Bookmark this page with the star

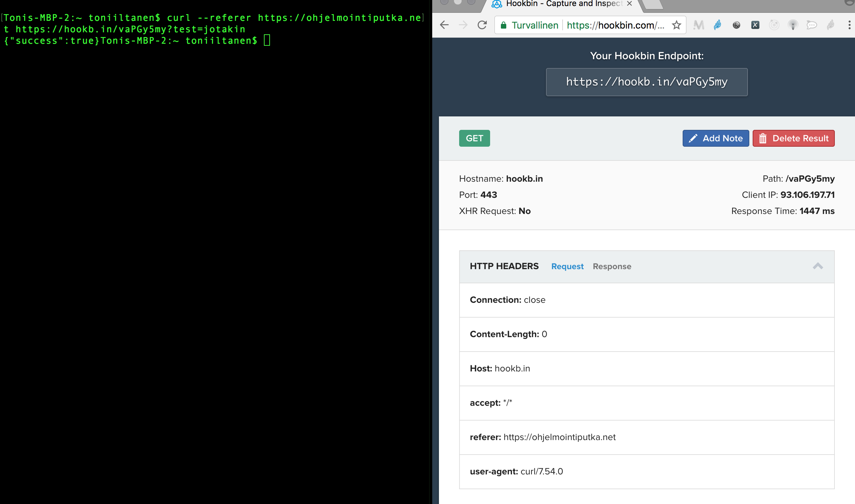coord(676,25)
